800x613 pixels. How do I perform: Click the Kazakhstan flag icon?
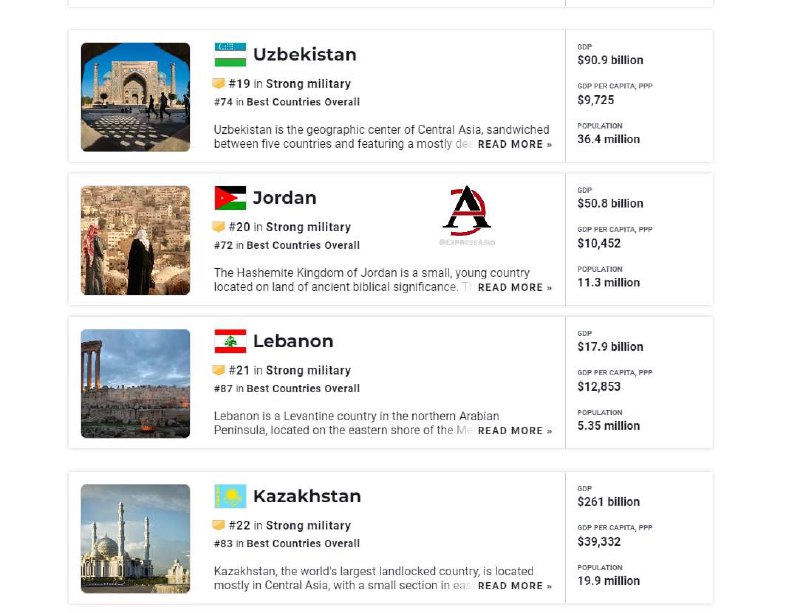pos(230,496)
